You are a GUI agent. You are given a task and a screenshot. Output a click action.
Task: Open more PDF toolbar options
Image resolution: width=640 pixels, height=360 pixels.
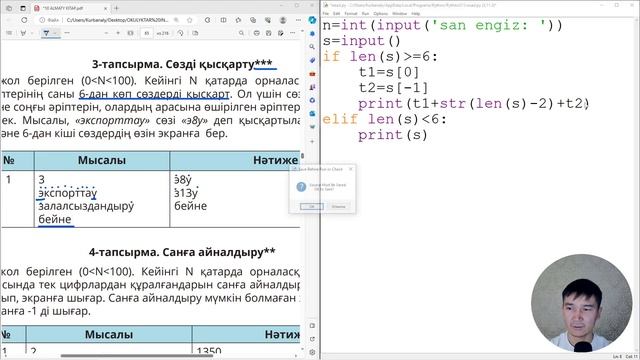pos(293,33)
